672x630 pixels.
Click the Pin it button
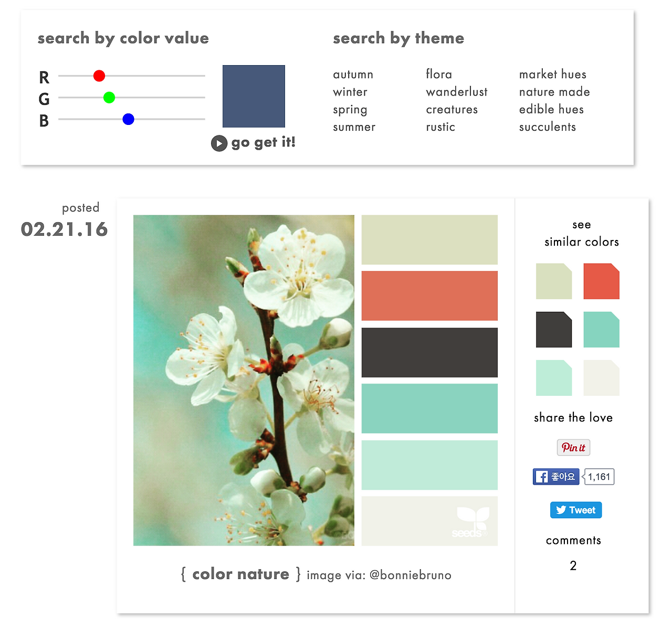point(573,447)
